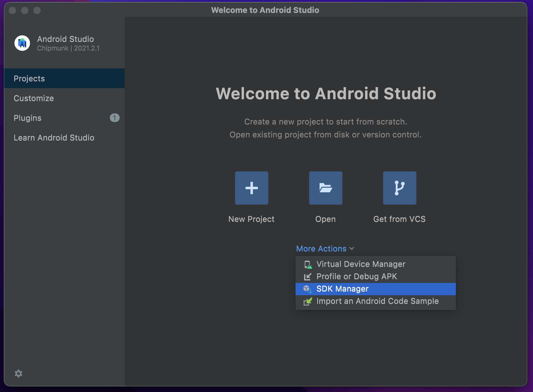The image size is (533, 392).
Task: Click the Android Studio logo icon
Action: (x=22, y=43)
